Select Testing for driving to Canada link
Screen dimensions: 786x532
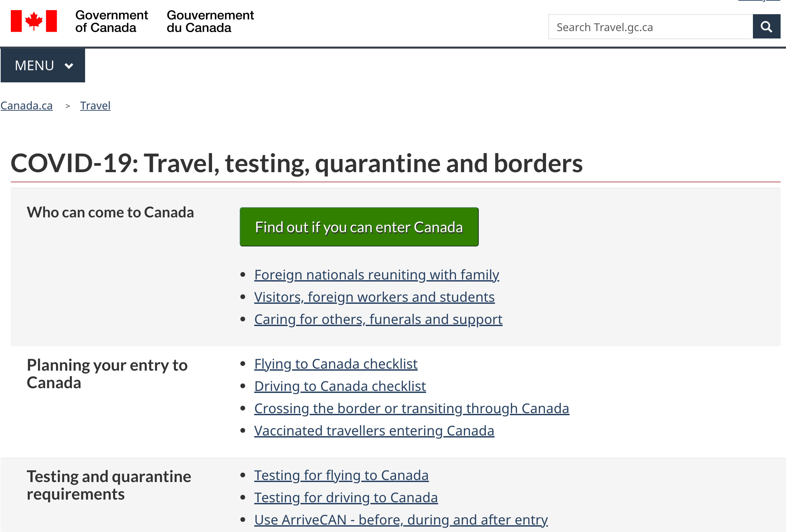click(x=346, y=498)
